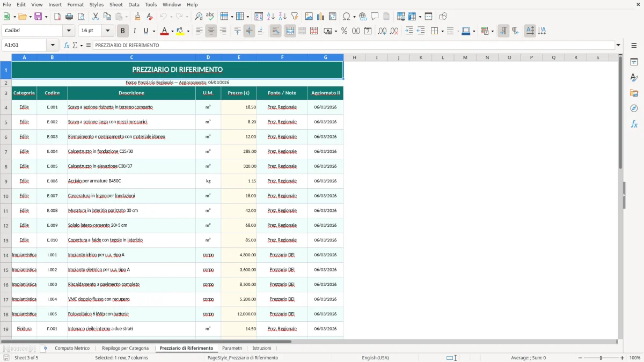Toggle Align Left
The image size is (644, 362).
tap(199, 31)
